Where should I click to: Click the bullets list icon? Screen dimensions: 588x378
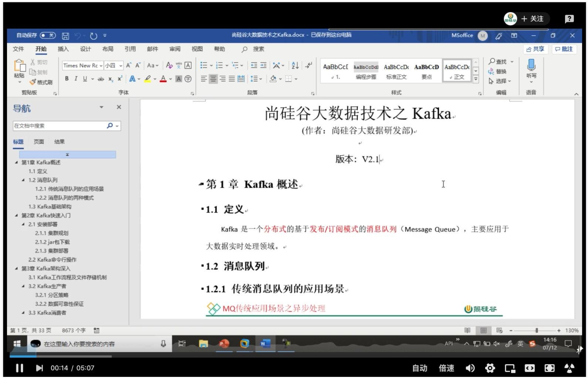tap(204, 65)
